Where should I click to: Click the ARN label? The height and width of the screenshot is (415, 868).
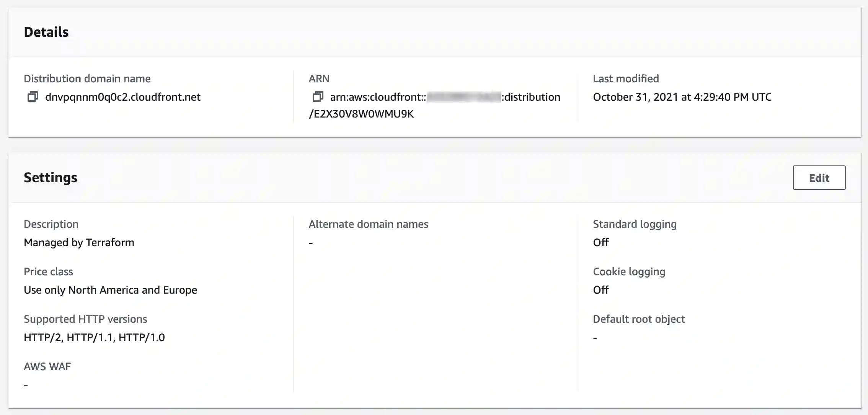click(319, 78)
